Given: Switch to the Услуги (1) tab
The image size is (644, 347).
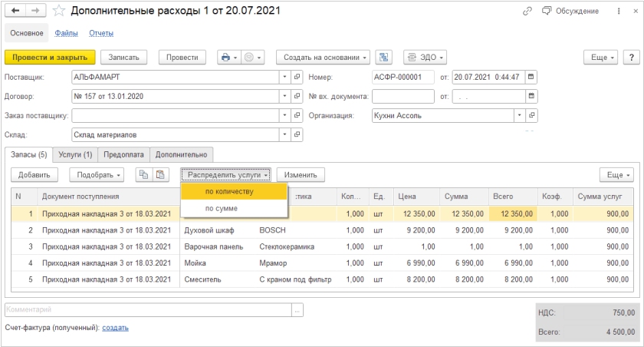Looking at the screenshot, I should 77,155.
